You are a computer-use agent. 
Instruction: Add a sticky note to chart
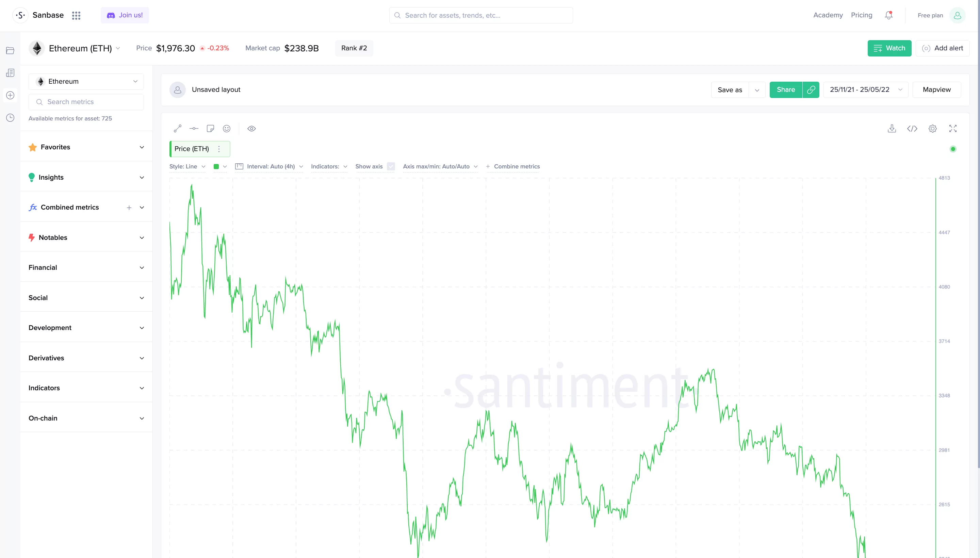pyautogui.click(x=210, y=128)
